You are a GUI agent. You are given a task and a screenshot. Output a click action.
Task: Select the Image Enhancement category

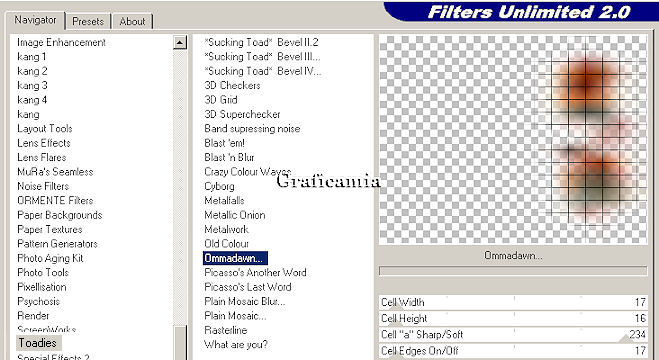tap(61, 42)
